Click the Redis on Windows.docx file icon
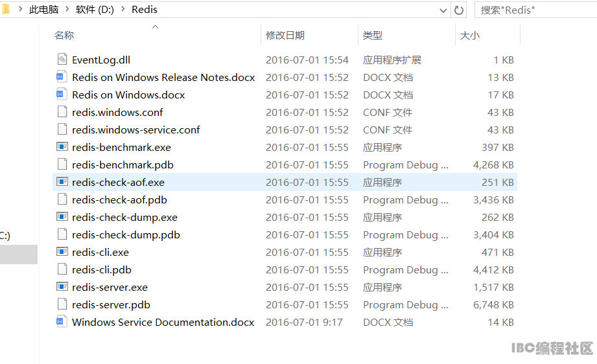Image resolution: width=597 pixels, height=364 pixels. (x=62, y=94)
